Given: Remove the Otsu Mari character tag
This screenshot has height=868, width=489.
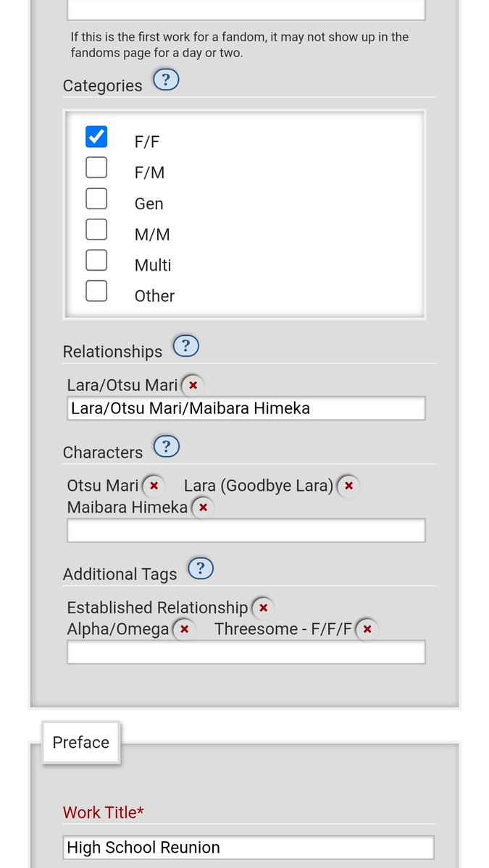Looking at the screenshot, I should coord(154,486).
